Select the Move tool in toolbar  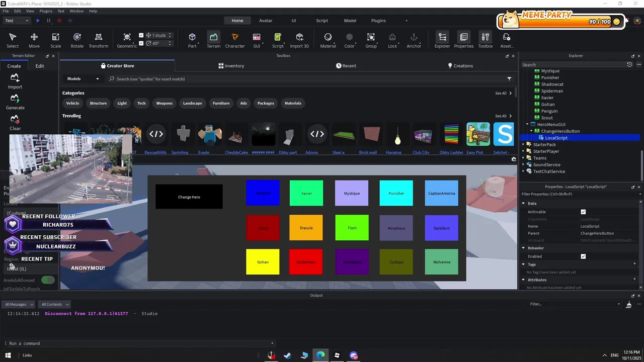[x=34, y=40]
